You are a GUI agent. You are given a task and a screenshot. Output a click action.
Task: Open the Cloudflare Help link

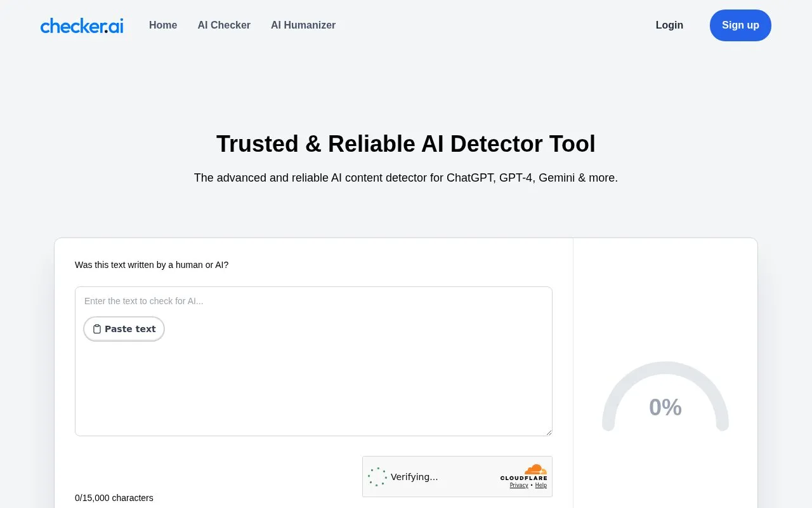click(x=540, y=485)
